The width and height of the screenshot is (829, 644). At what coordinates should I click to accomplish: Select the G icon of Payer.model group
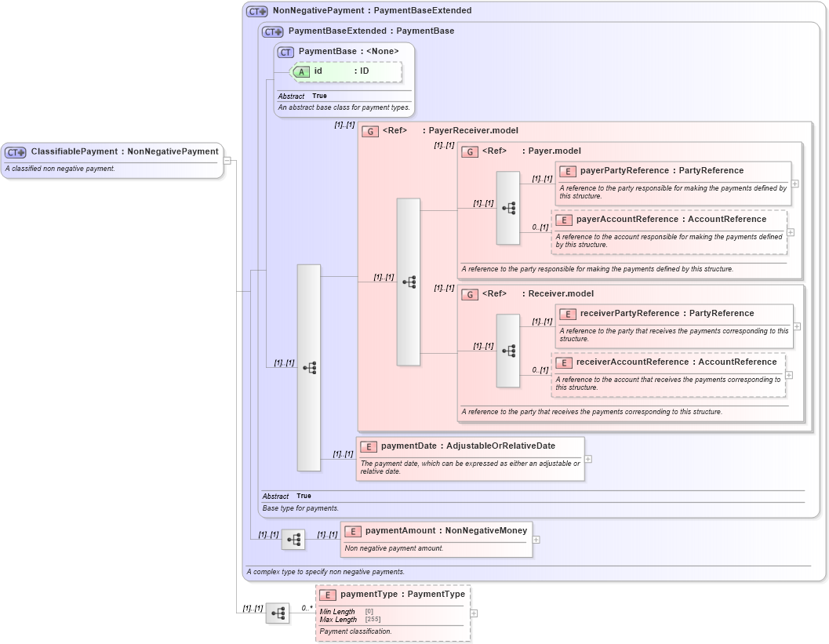pyautogui.click(x=471, y=151)
